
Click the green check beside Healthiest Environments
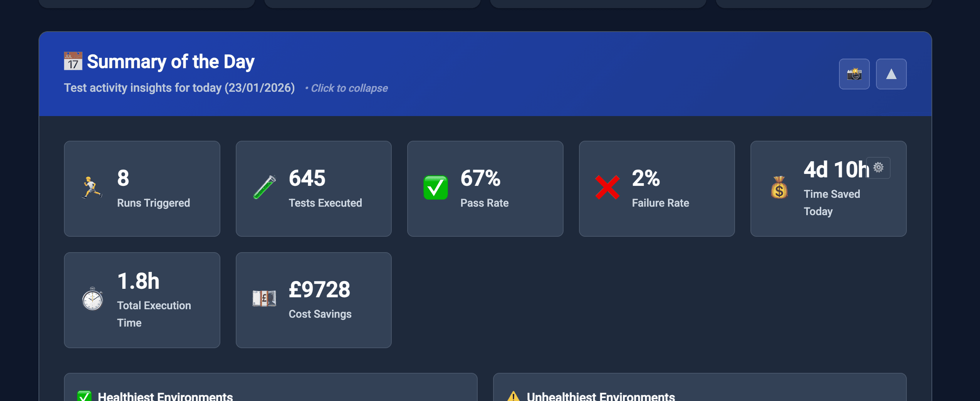pos(84,396)
